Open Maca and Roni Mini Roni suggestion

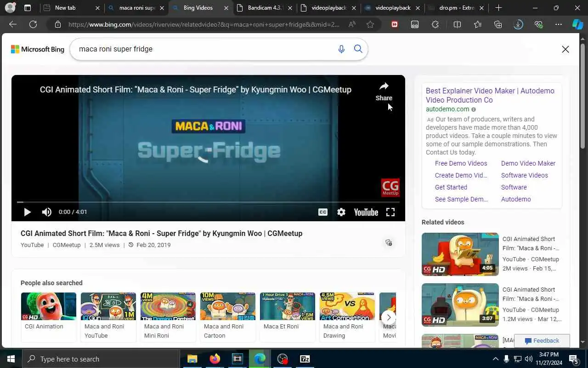point(168,317)
